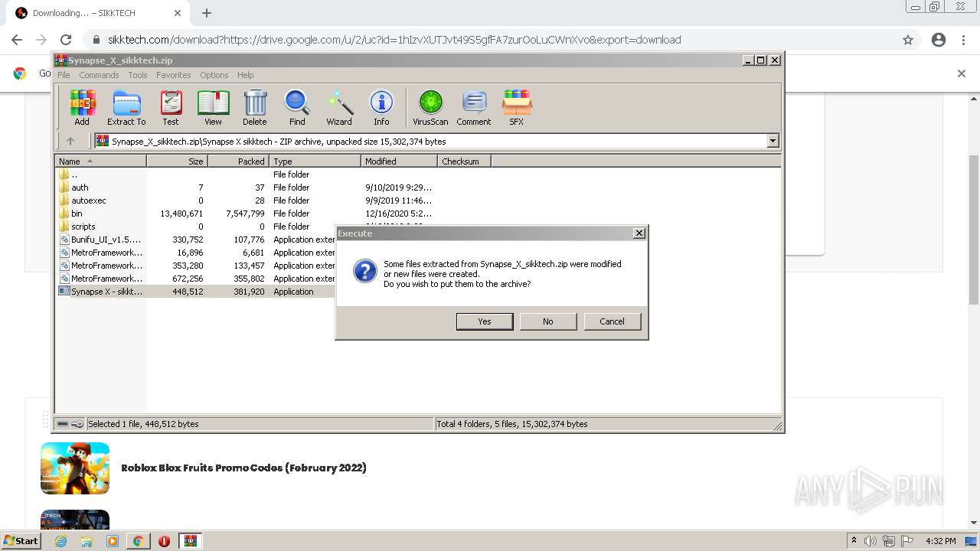The image size is (980, 551).
Task: Launch Internet Explorer from the taskbar
Action: coord(61,541)
